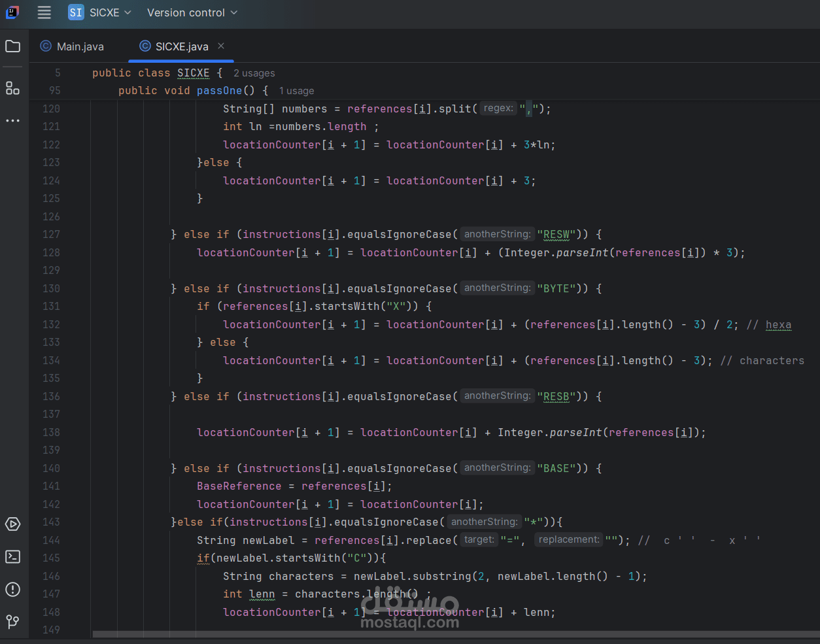Open the Version control branch dropdown

coord(191,12)
